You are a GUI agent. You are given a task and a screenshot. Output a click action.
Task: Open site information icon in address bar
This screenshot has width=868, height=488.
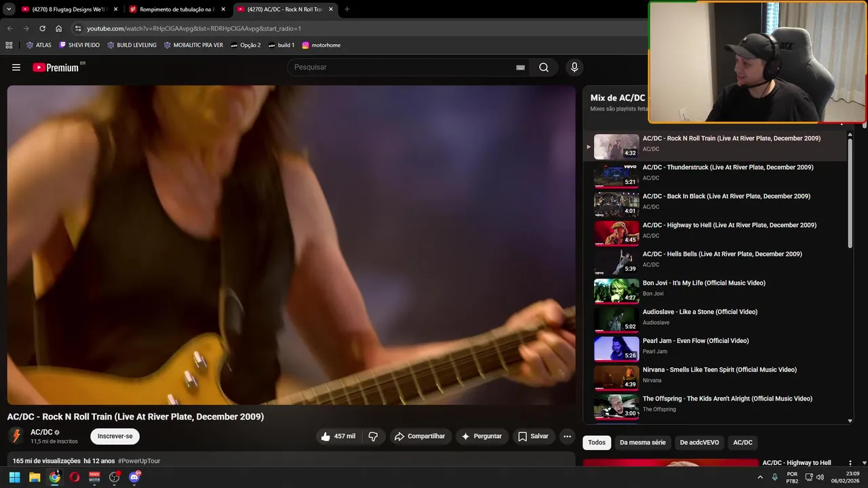78,28
